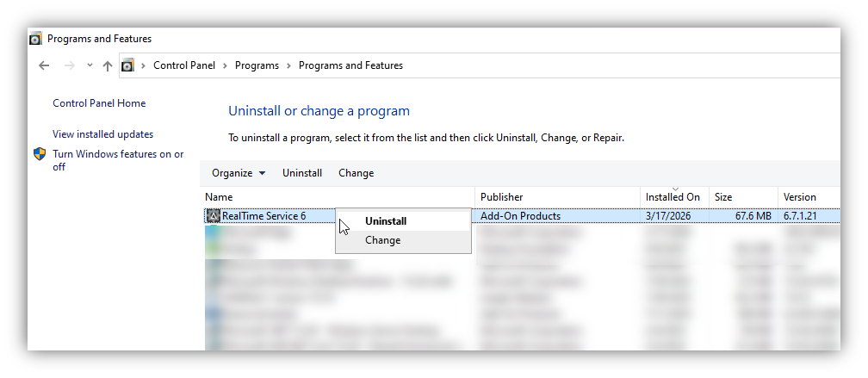The image size is (868, 378).
Task: Open the recent locations dropdown chevron
Action: 90,65
